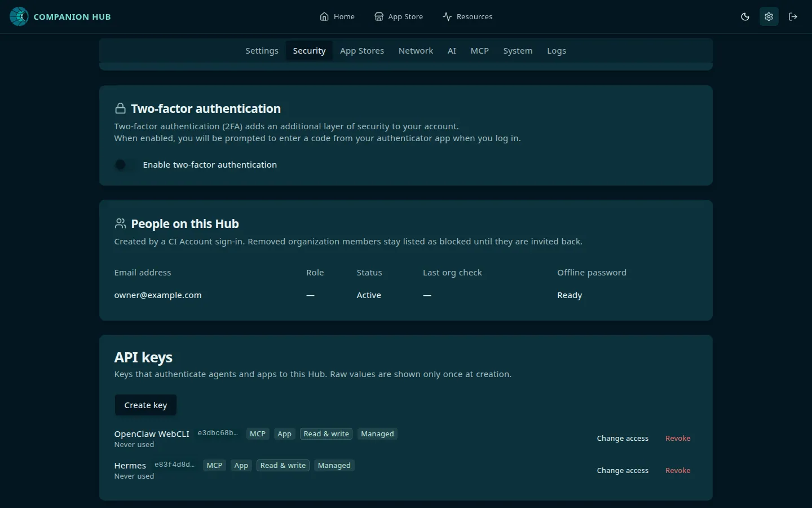Click the API keys heading
The image size is (812, 508).
143,357
